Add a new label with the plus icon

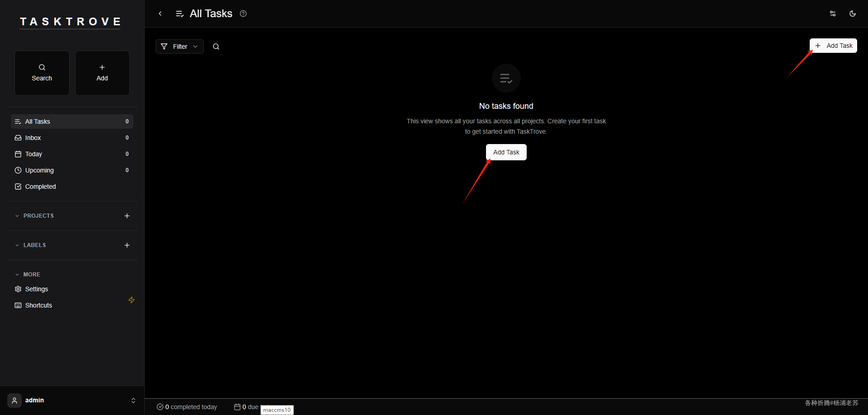click(127, 245)
